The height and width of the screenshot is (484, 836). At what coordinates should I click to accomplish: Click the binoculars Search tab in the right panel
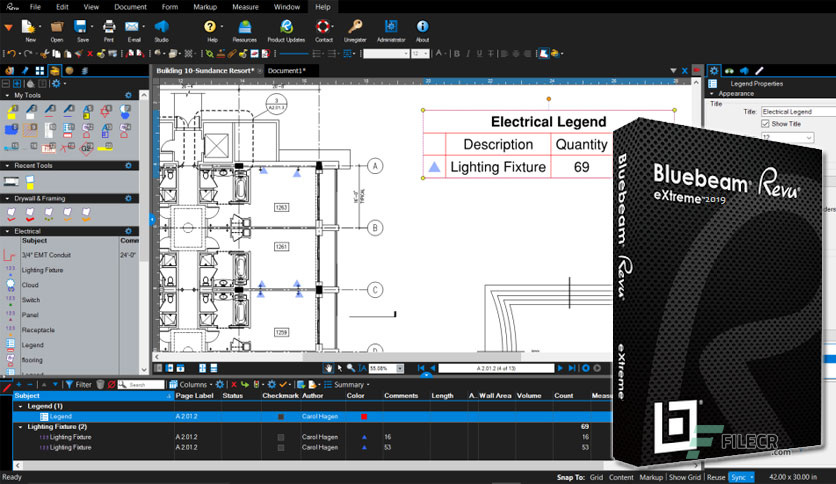coord(729,70)
